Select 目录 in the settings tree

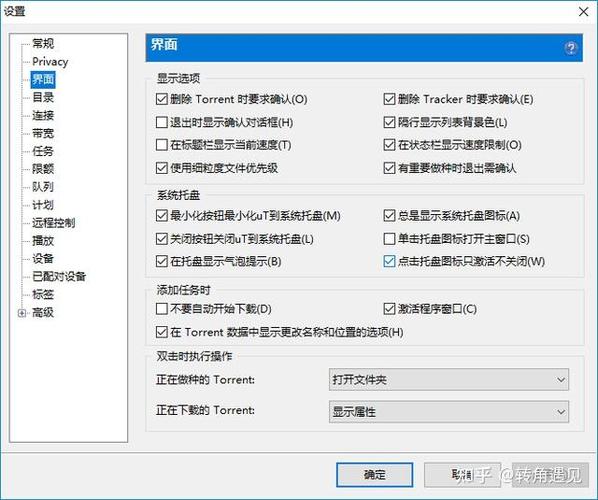[x=43, y=98]
